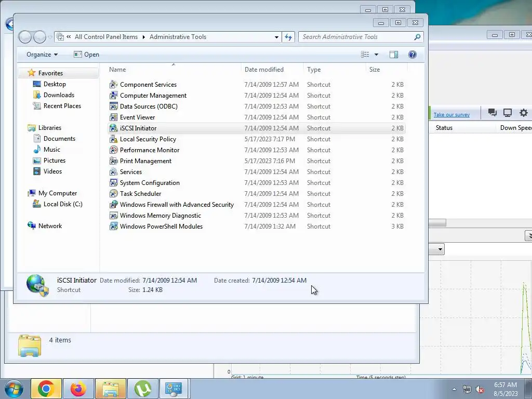
Task: Select the Computer Management shortcut icon
Action: pyautogui.click(x=113, y=96)
